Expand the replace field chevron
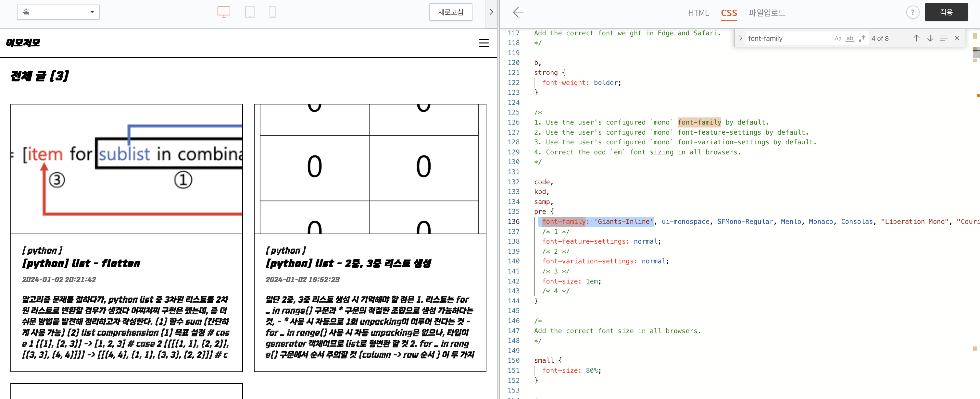This screenshot has width=980, height=399. [x=741, y=38]
